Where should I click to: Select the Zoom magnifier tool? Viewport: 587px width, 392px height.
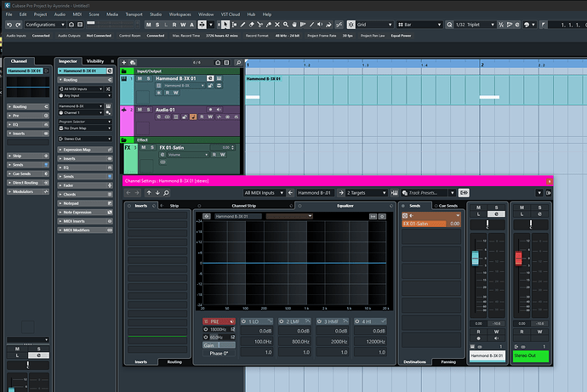coord(286,25)
